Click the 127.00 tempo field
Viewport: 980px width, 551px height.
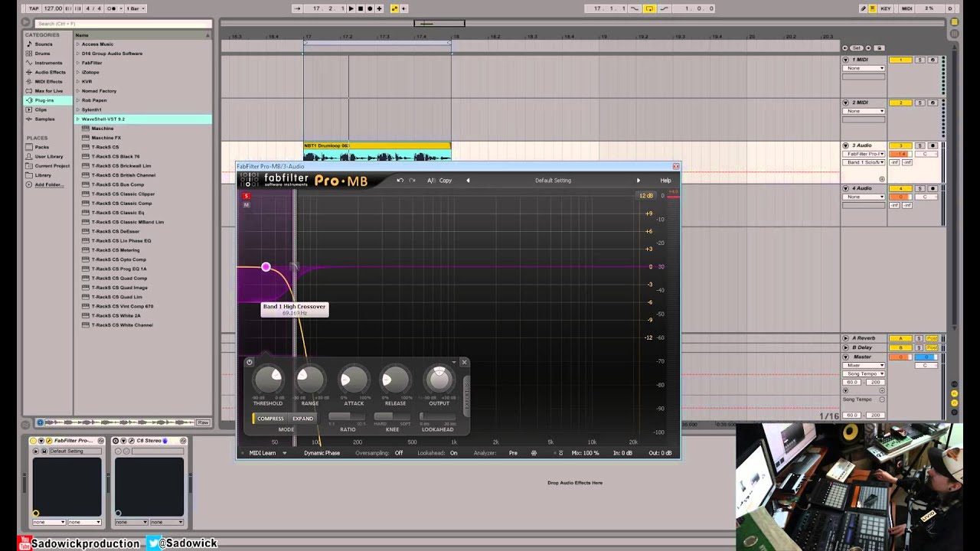pos(53,8)
